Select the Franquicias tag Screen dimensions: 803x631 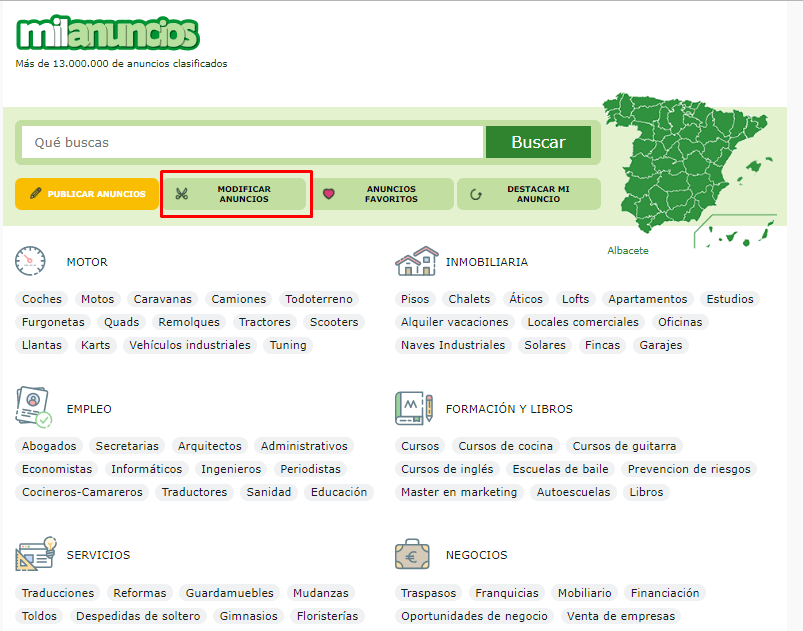pyautogui.click(x=506, y=593)
